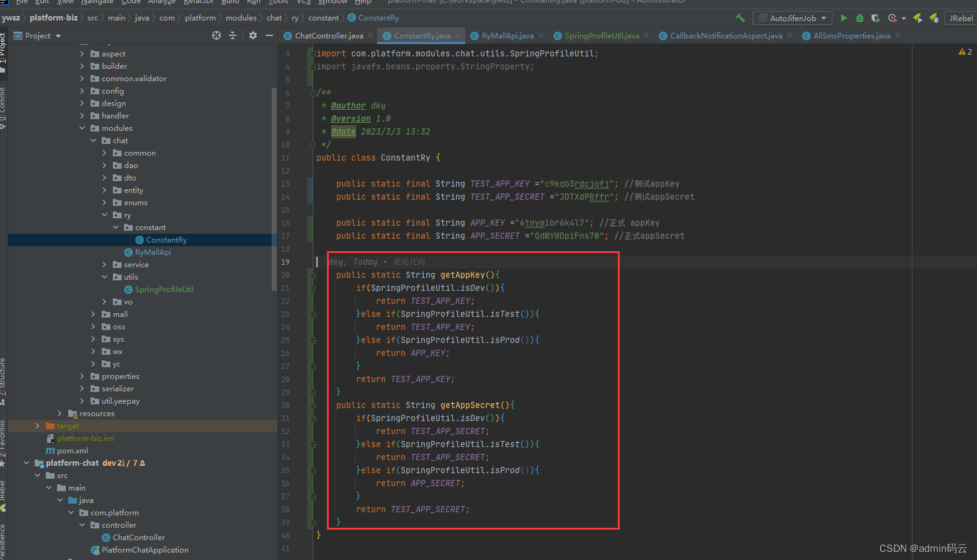The width and height of the screenshot is (977, 560).
Task: Click the PlatformChatApplication class icon
Action: 95,550
